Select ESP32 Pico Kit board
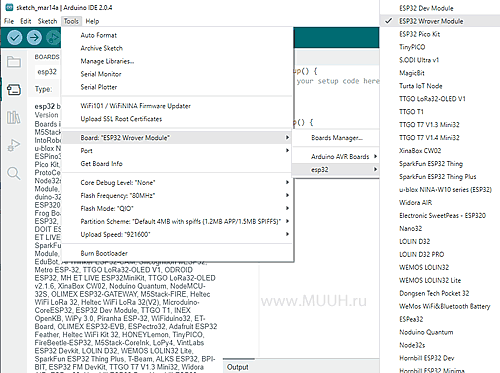This screenshot has width=500, height=373. pyautogui.click(x=440, y=34)
